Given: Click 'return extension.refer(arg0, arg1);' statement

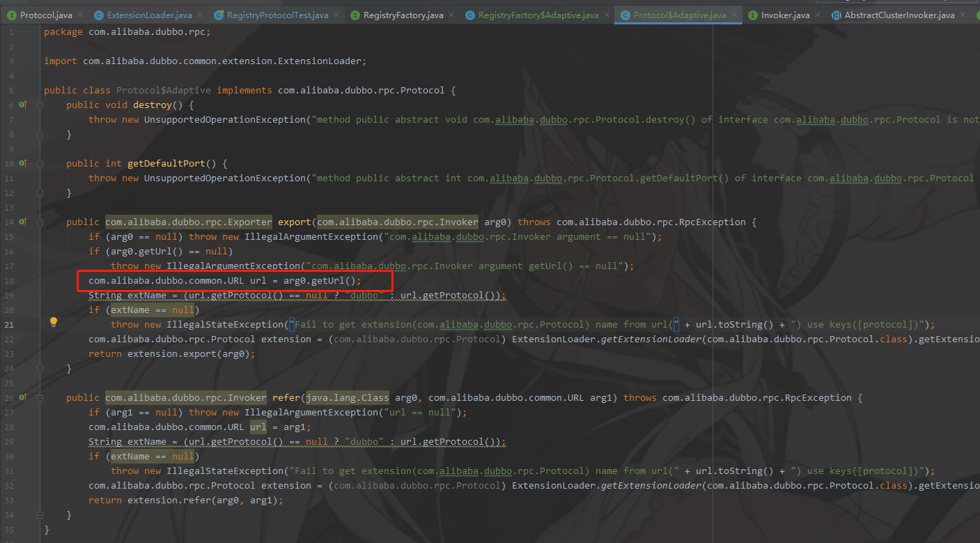Looking at the screenshot, I should (186, 500).
